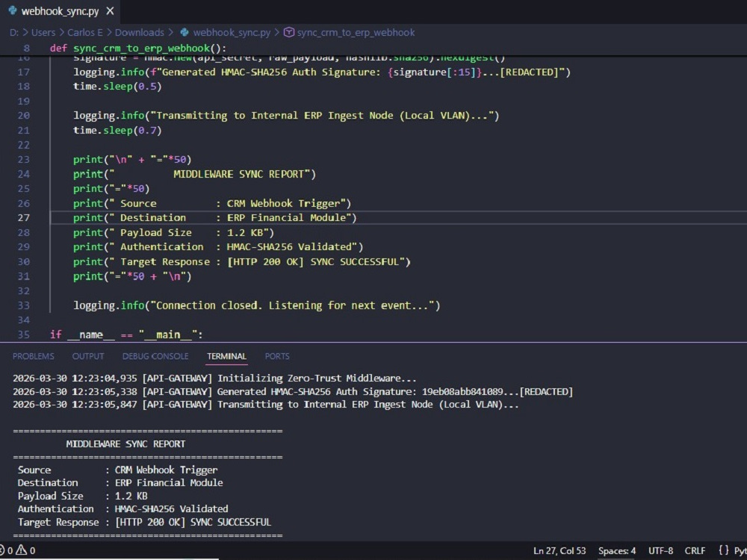
Task: Switch to the PROBLEMS panel tab
Action: point(34,356)
